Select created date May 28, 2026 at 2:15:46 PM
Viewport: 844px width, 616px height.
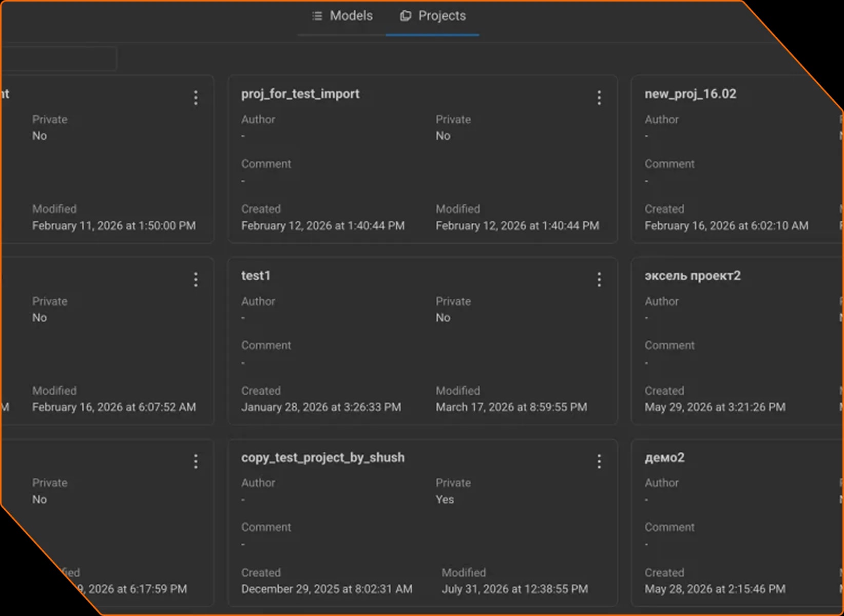pyautogui.click(x=715, y=589)
